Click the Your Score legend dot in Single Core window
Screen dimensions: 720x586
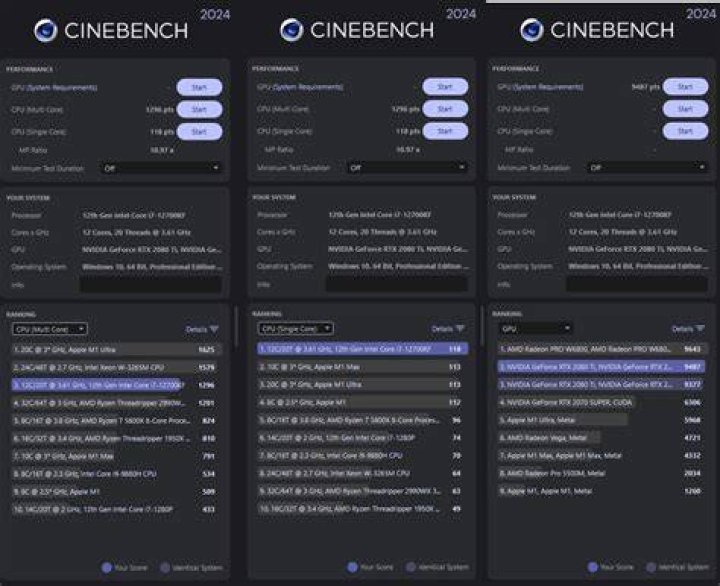(352, 567)
